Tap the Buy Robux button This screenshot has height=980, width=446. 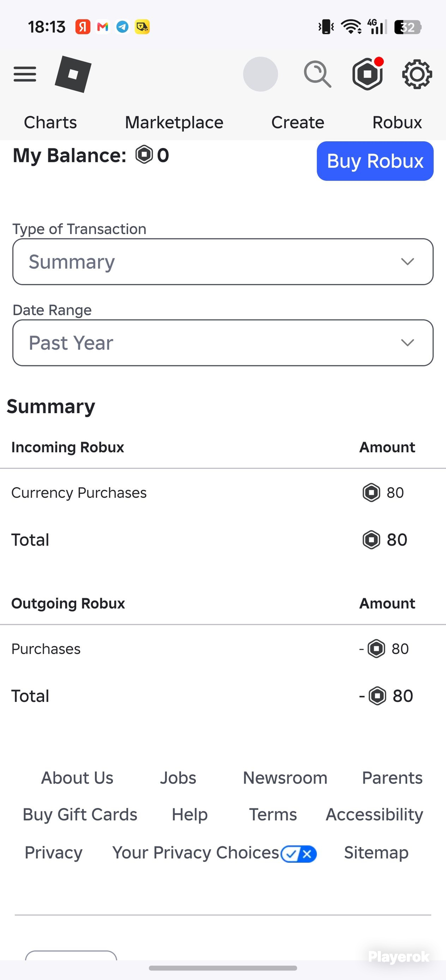[x=375, y=161]
